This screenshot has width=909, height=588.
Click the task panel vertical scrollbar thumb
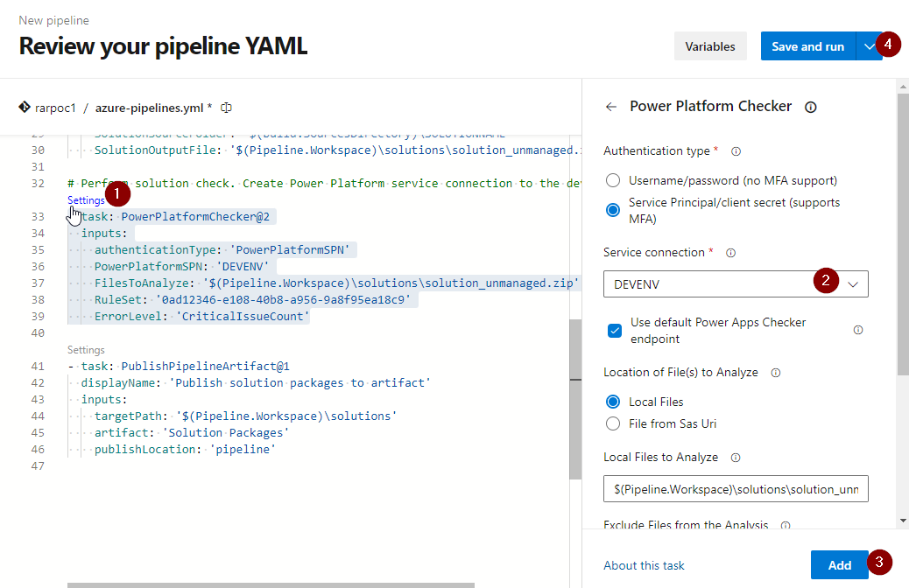click(x=903, y=234)
